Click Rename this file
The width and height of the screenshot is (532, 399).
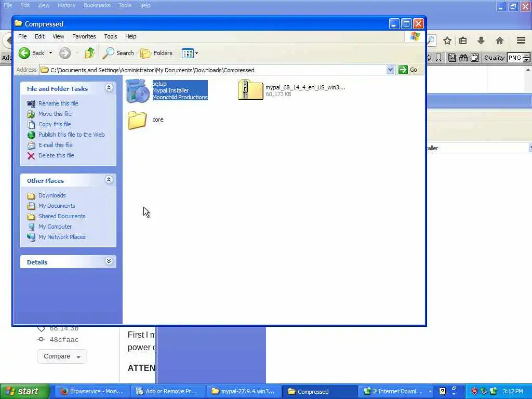[x=58, y=103]
